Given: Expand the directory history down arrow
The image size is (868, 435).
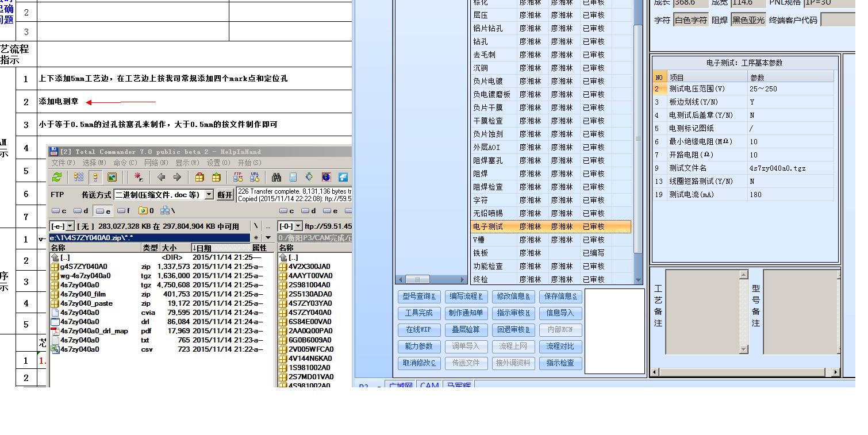Looking at the screenshot, I should click(267, 237).
